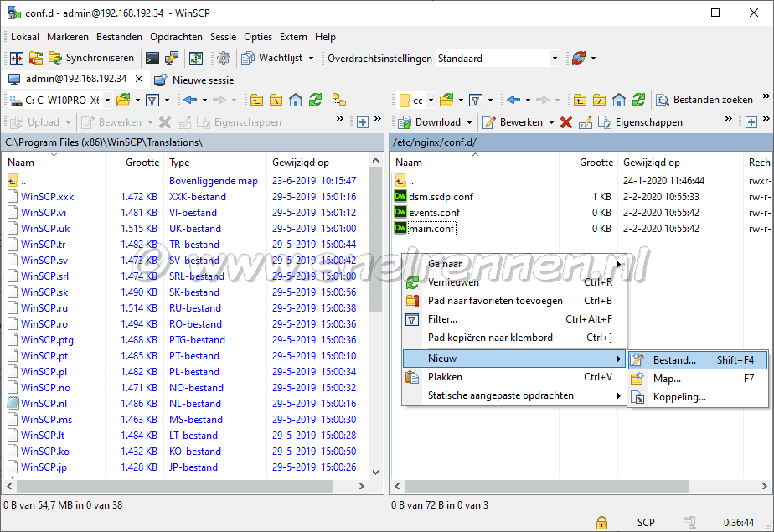Viewport: 774px width, 532px height.
Task: Go to local parent directory icon
Action: coord(256,101)
